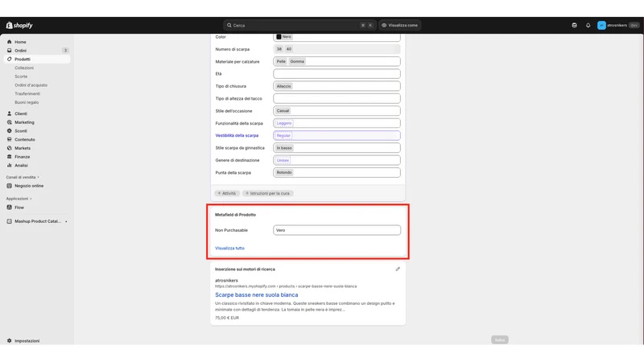Click the notifications bell icon
This screenshot has width=644, height=362.
coord(588,26)
